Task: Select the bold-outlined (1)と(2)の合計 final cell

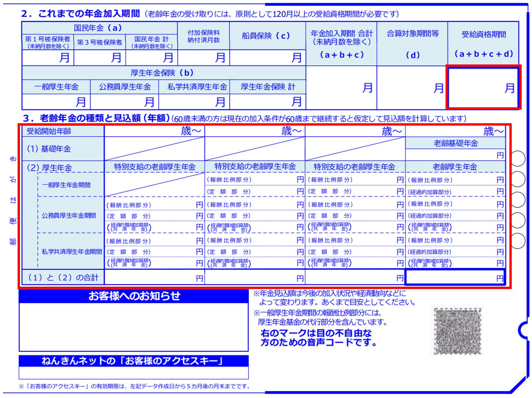Action: tap(455, 277)
